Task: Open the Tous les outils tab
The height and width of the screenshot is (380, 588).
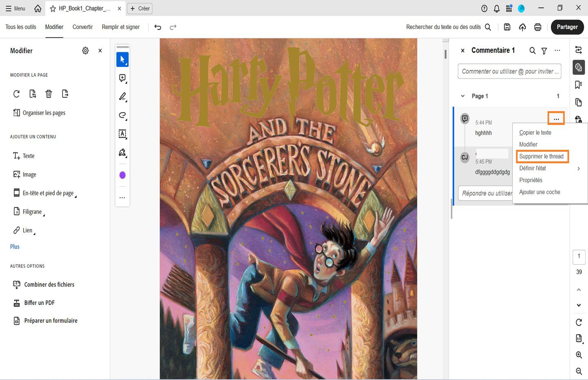Action: pos(21,27)
